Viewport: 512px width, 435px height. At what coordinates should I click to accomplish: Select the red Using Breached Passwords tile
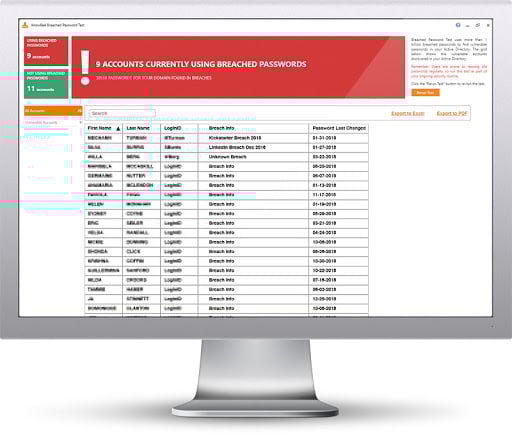coord(46,51)
